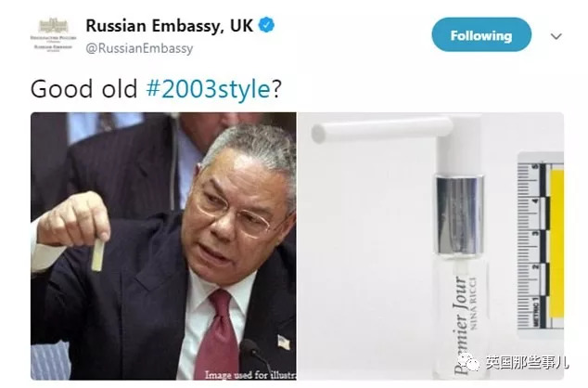Click the WeChat logo watermark
588x388 pixels.
468,363
